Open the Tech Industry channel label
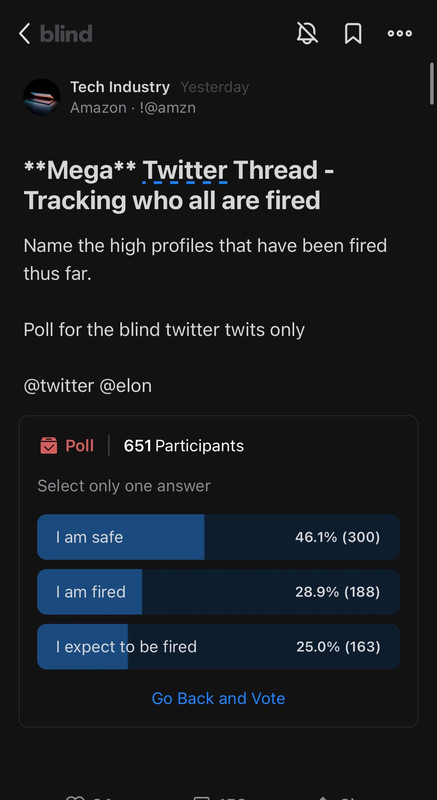The height and width of the screenshot is (800, 437). [120, 87]
